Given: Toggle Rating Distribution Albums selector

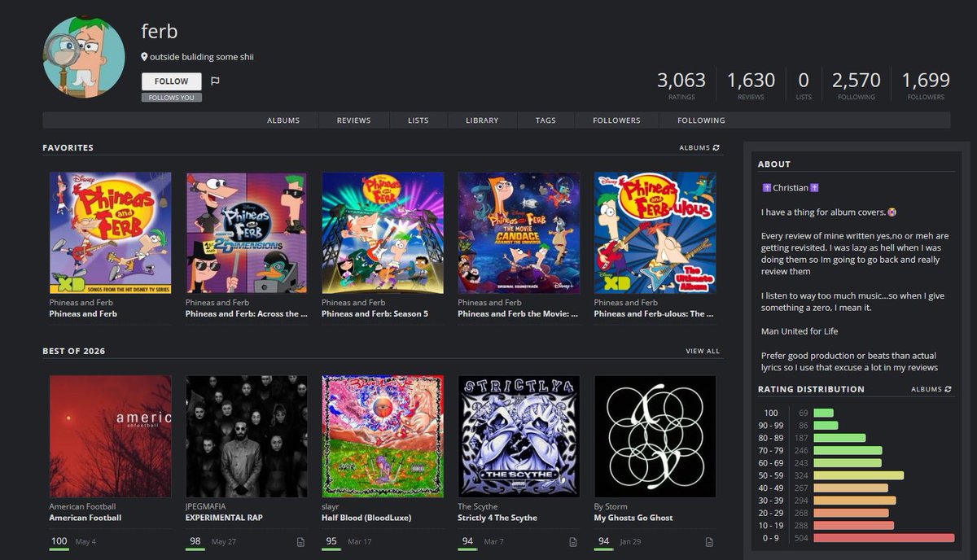Looking at the screenshot, I should point(931,389).
